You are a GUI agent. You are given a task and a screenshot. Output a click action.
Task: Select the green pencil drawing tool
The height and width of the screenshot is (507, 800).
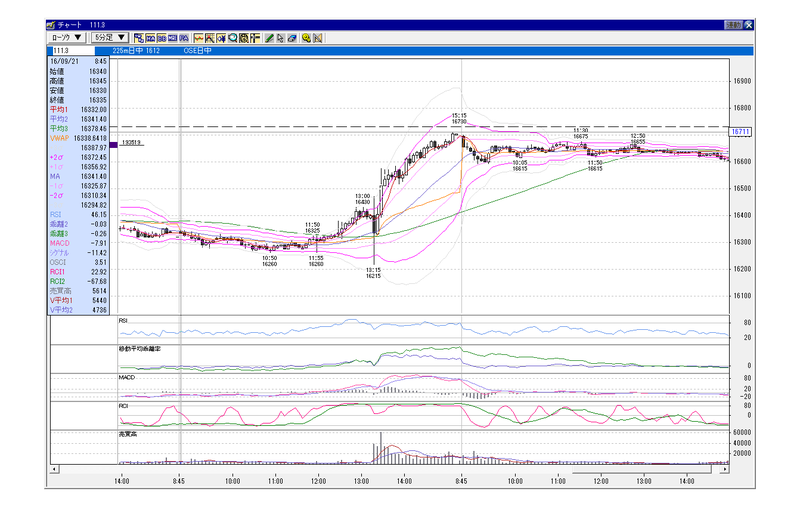(269, 38)
